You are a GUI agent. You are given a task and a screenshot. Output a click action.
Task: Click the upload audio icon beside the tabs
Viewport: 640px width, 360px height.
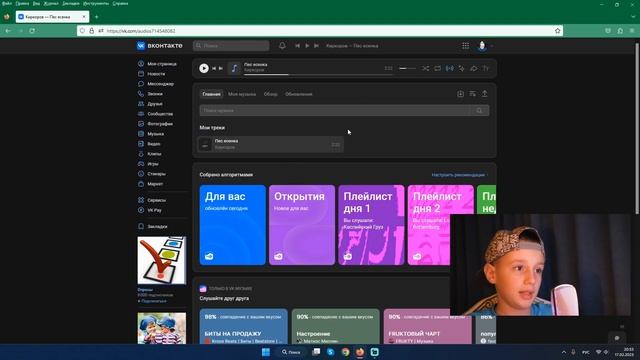point(484,94)
